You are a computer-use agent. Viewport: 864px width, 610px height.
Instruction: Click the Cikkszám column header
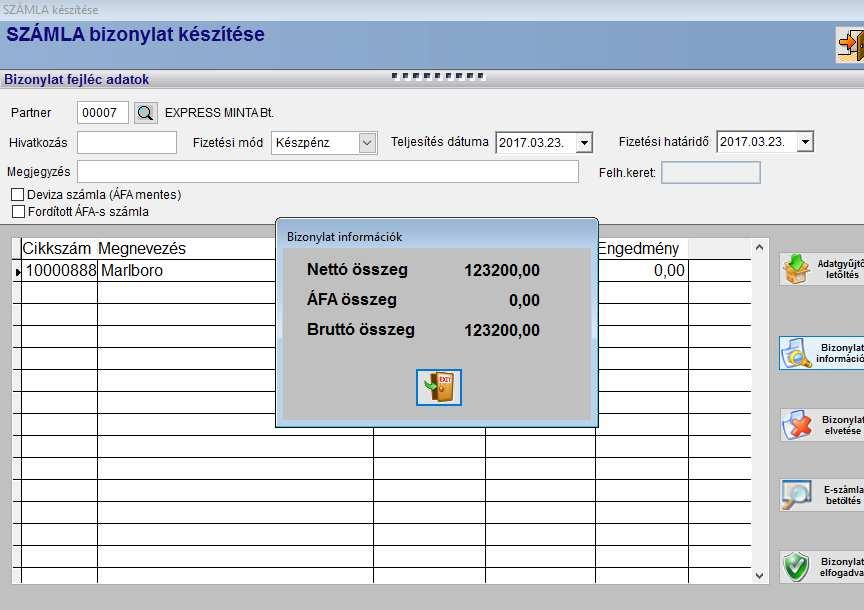56,249
